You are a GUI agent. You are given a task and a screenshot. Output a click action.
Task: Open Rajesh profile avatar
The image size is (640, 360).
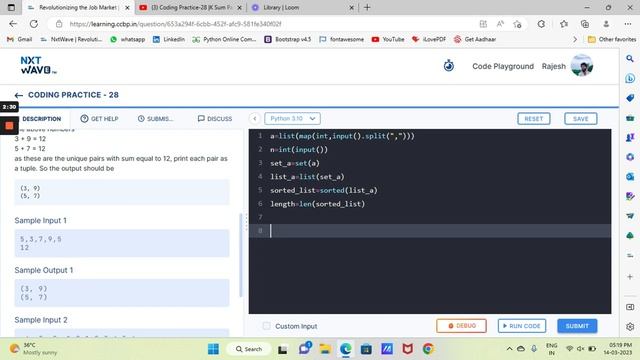(x=582, y=65)
